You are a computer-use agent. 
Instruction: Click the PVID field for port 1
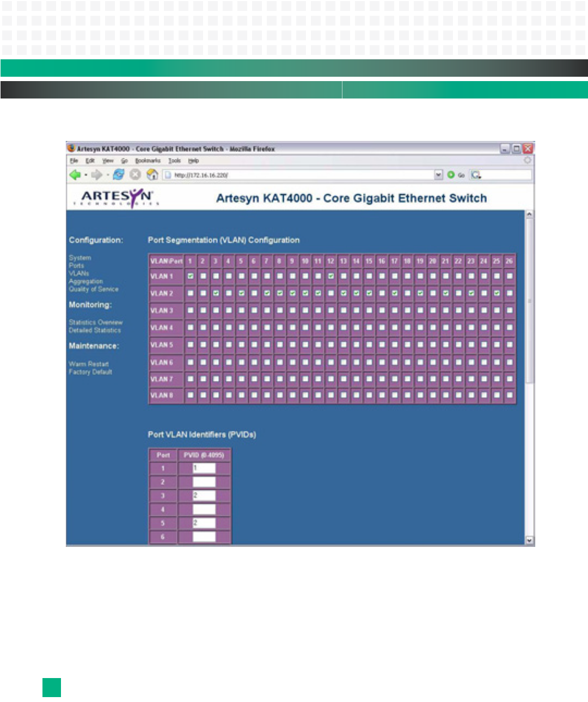tap(204, 468)
